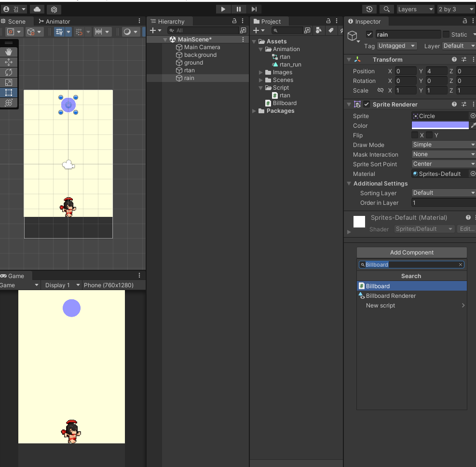Switch to the Project tab
476x467 pixels.
tap(268, 22)
